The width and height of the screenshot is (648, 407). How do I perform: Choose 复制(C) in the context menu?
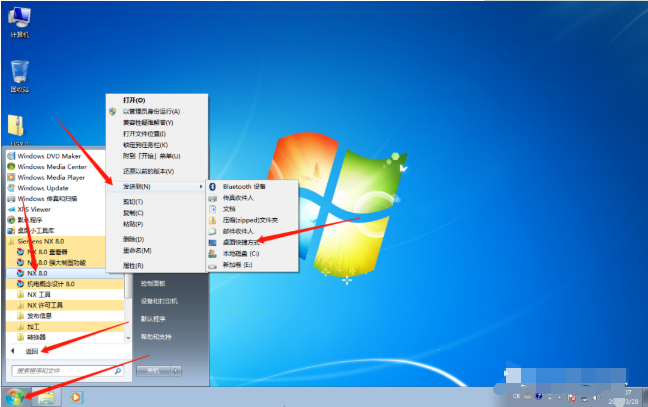pos(157,213)
